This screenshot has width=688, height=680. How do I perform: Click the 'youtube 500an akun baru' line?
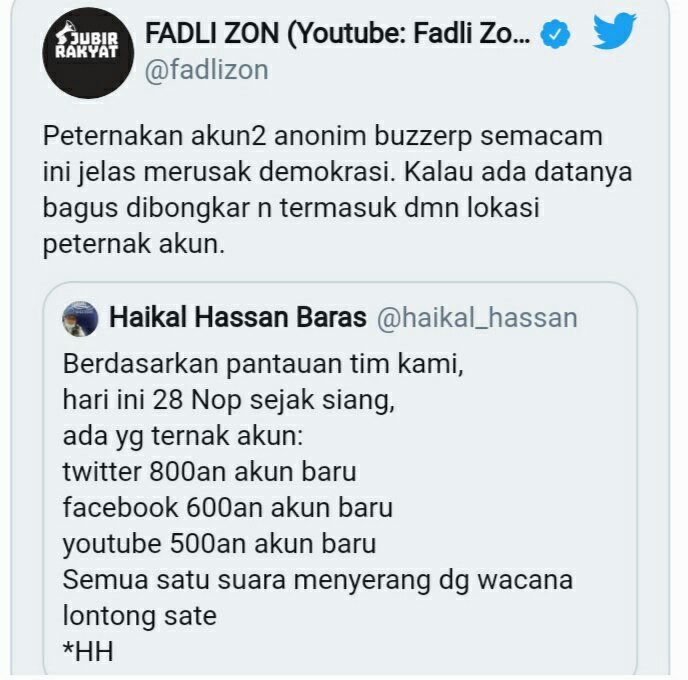coord(219,544)
